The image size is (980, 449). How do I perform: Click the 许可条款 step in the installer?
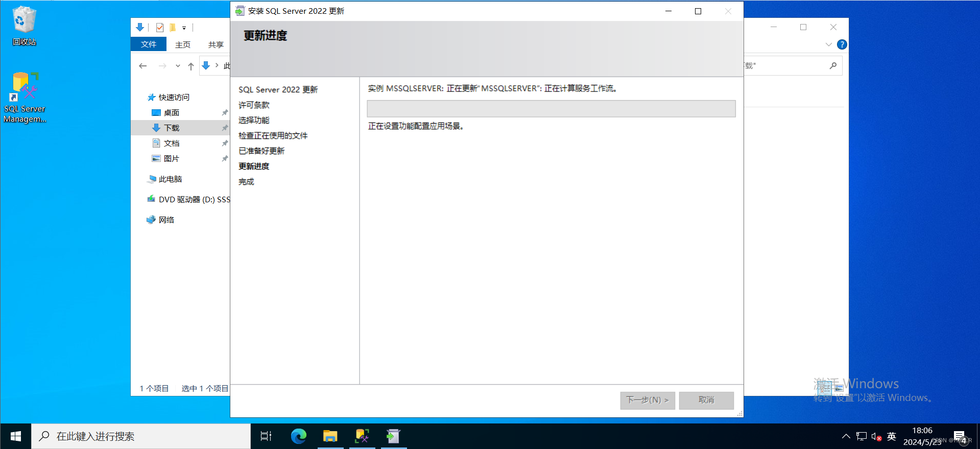coord(254,105)
